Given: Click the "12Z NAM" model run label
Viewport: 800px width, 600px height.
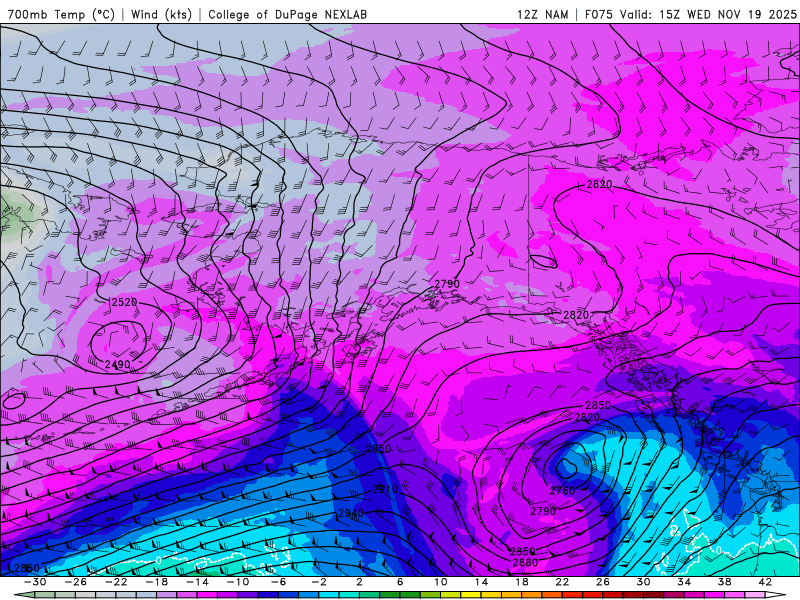Looking at the screenshot, I should [x=542, y=14].
